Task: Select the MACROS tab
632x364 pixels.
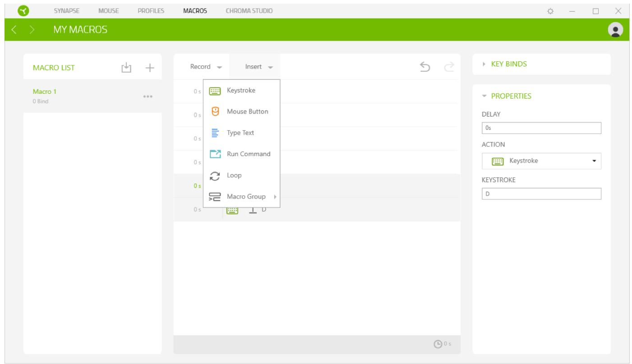Action: [x=195, y=10]
